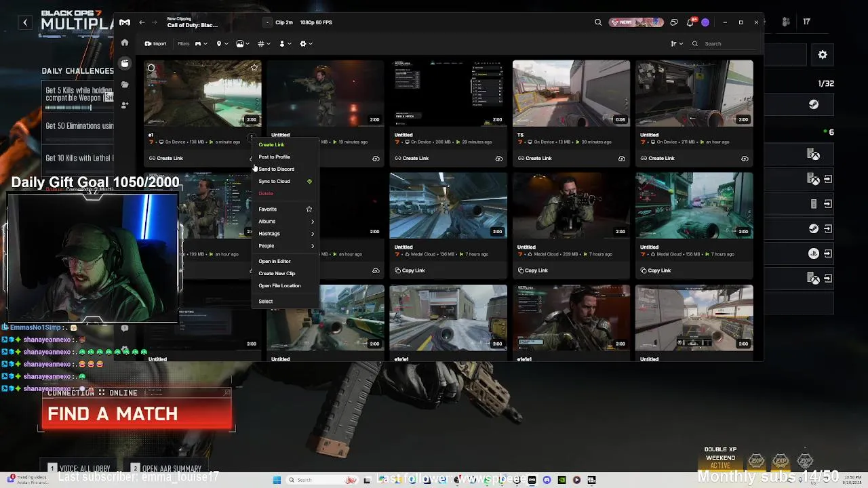Screen dimensions: 868x488
Task: Click Copy Link on the 136 MB clip
Action: point(410,270)
